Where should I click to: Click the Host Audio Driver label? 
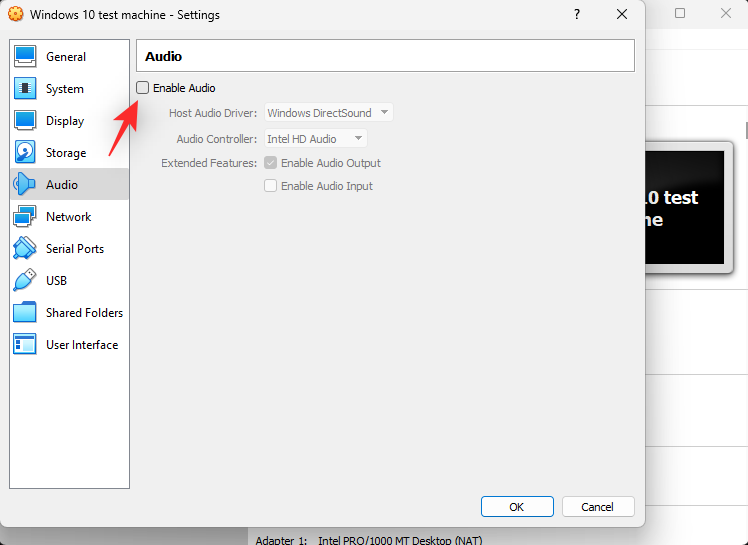coord(213,113)
